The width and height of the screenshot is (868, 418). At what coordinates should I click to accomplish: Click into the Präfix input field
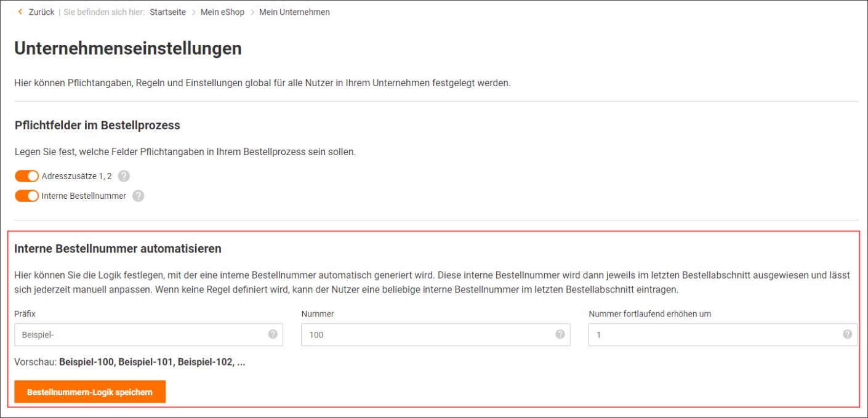tap(142, 335)
